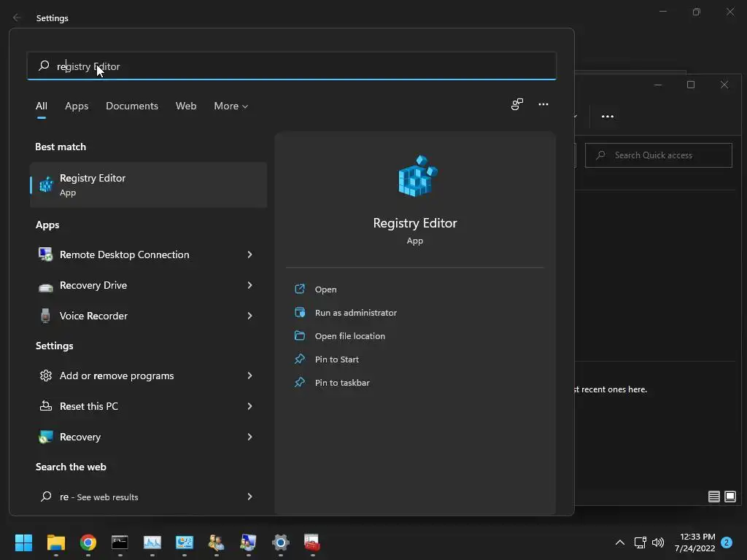The image size is (747, 560).
Task: Open the volume speaker tray icon
Action: tap(658, 542)
